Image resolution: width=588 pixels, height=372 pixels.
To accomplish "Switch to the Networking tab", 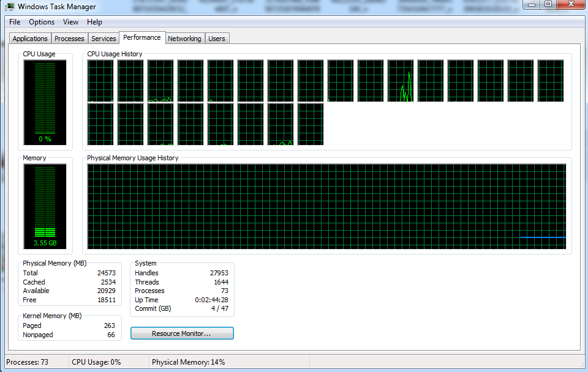I will pyautogui.click(x=184, y=39).
